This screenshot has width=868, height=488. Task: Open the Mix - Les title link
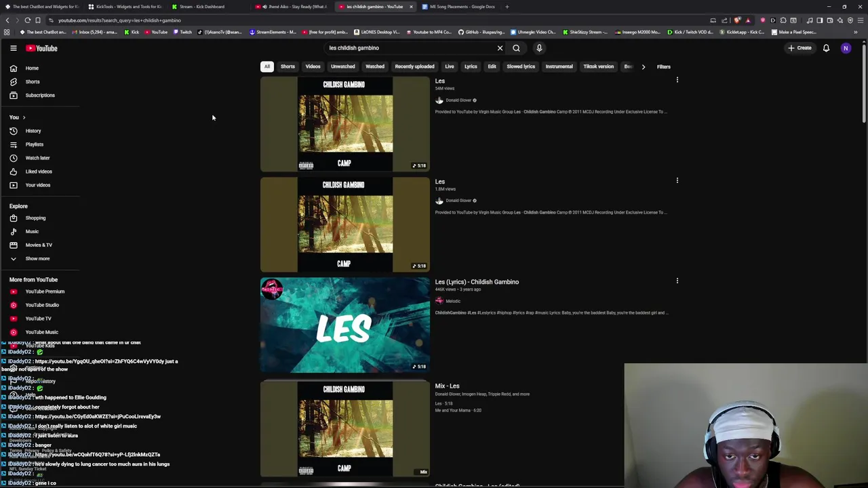click(447, 386)
